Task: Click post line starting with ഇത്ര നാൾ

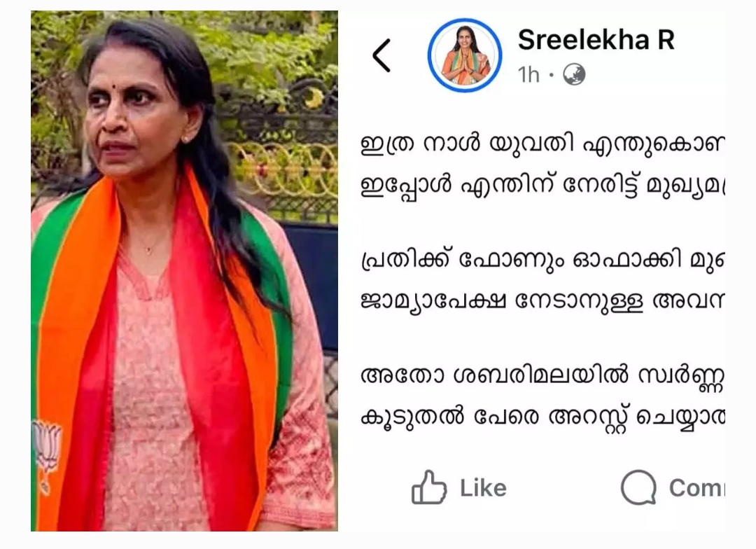Action: 542,144
